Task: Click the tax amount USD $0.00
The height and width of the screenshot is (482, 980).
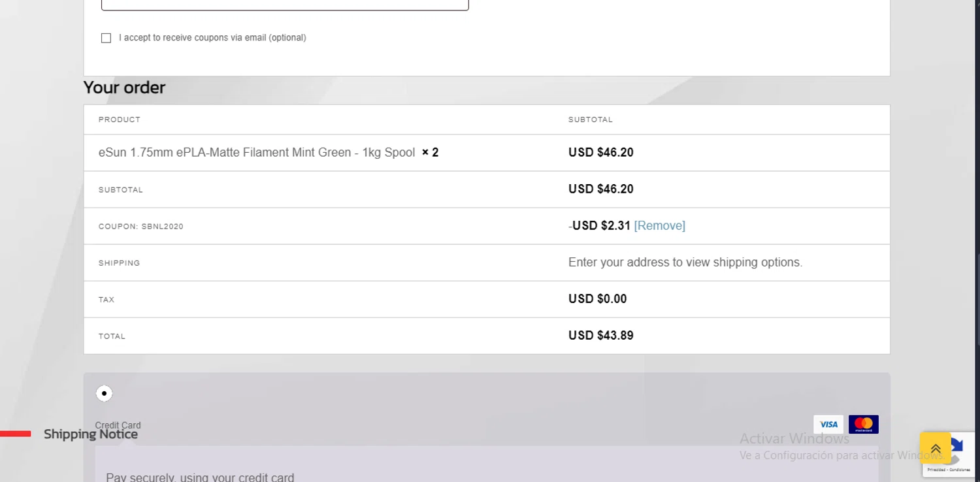Action: 598,298
